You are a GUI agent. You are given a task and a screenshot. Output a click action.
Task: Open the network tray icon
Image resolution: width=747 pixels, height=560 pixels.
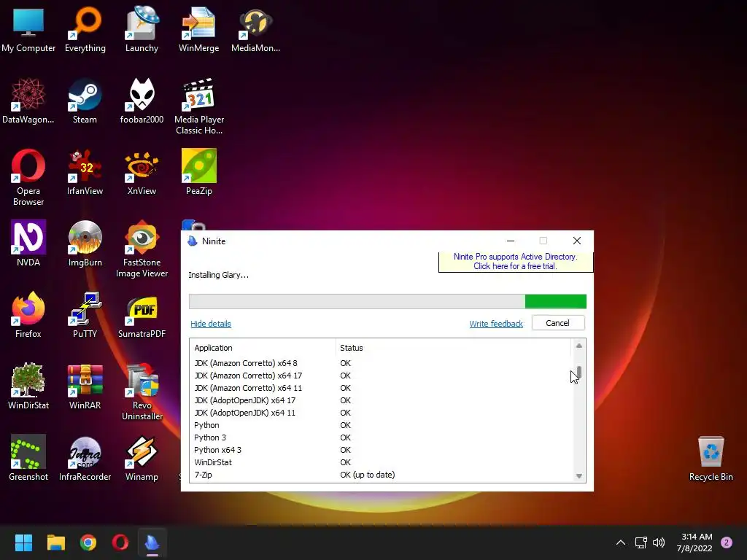[640, 542]
